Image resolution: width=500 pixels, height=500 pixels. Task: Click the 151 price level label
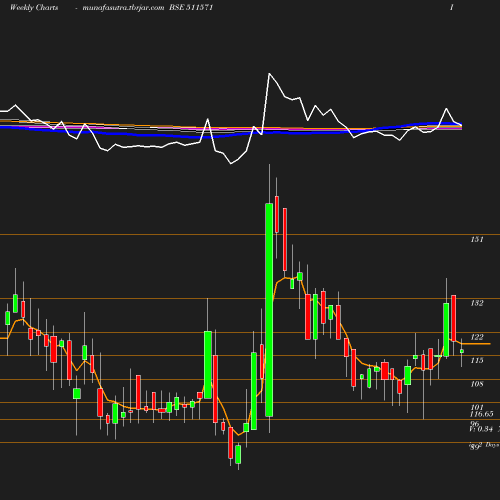pyautogui.click(x=477, y=239)
